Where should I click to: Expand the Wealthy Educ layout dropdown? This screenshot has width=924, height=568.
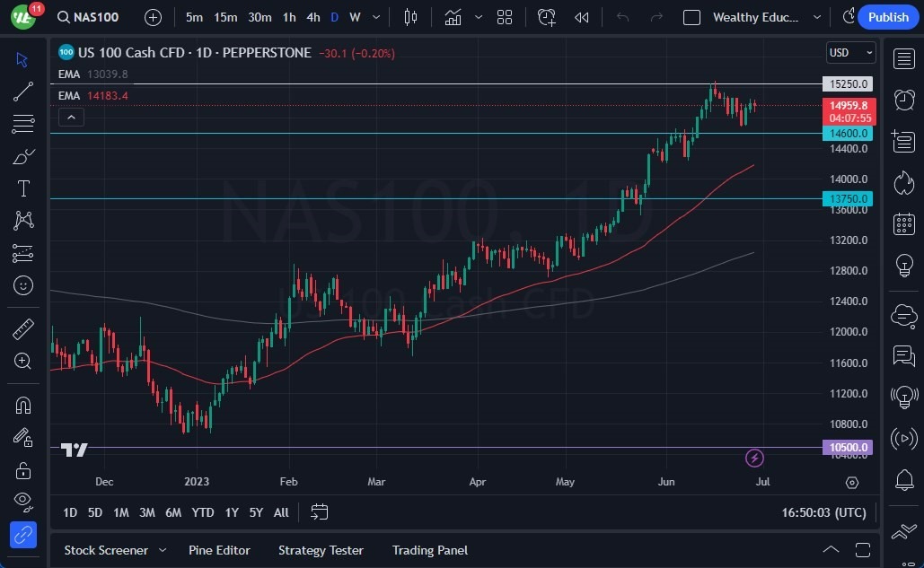click(816, 17)
